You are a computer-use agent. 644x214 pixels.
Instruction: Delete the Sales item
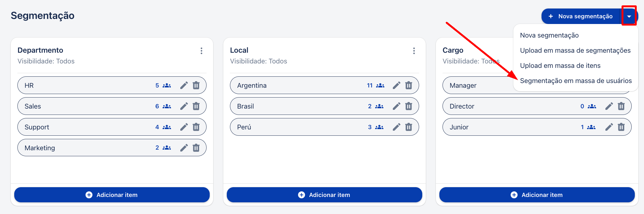(x=196, y=106)
